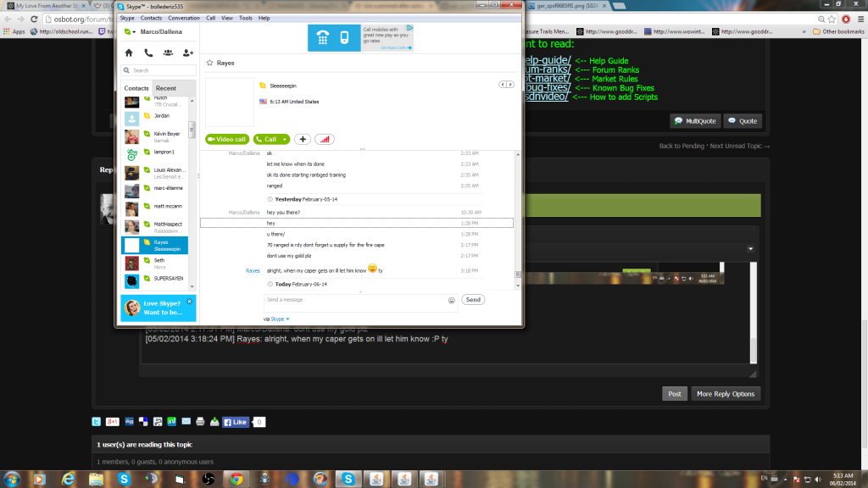This screenshot has height=488, width=868.
Task: Toggle the favorite star next to Rayes
Action: [x=209, y=63]
